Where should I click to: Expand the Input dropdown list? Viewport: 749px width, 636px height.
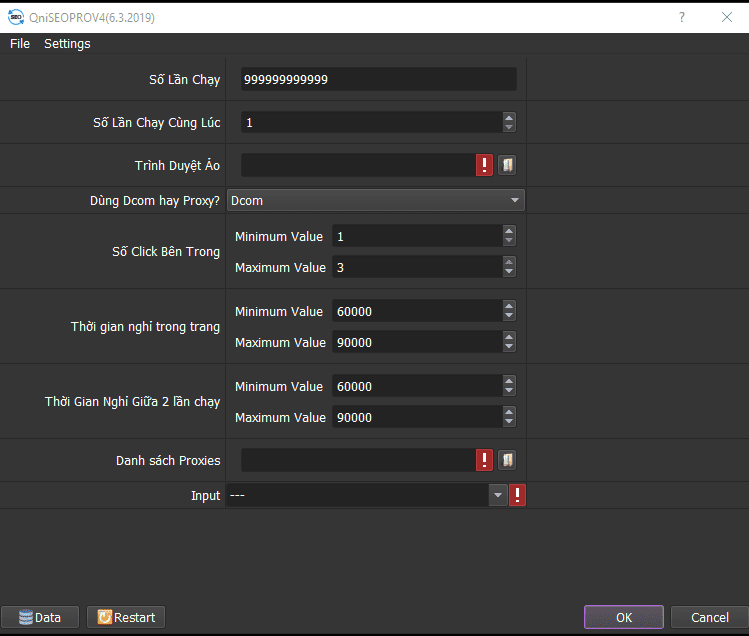(497, 495)
